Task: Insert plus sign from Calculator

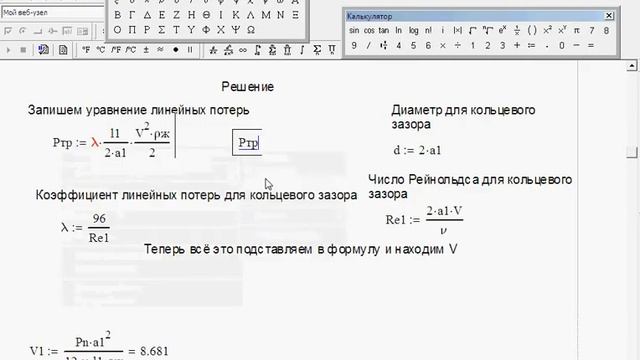Action: tap(517, 46)
